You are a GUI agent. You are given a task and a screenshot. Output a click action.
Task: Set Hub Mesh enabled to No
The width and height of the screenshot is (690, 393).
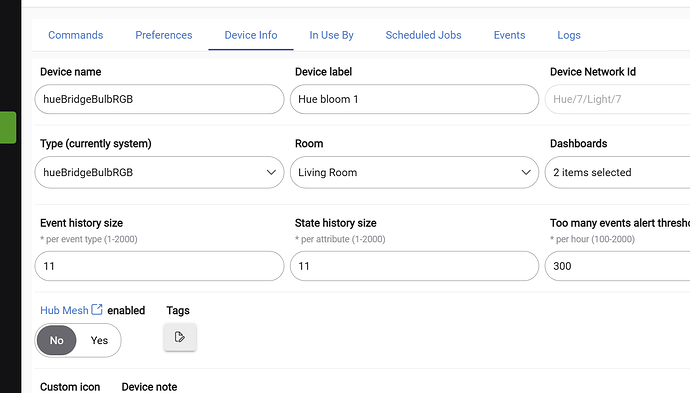click(x=56, y=340)
